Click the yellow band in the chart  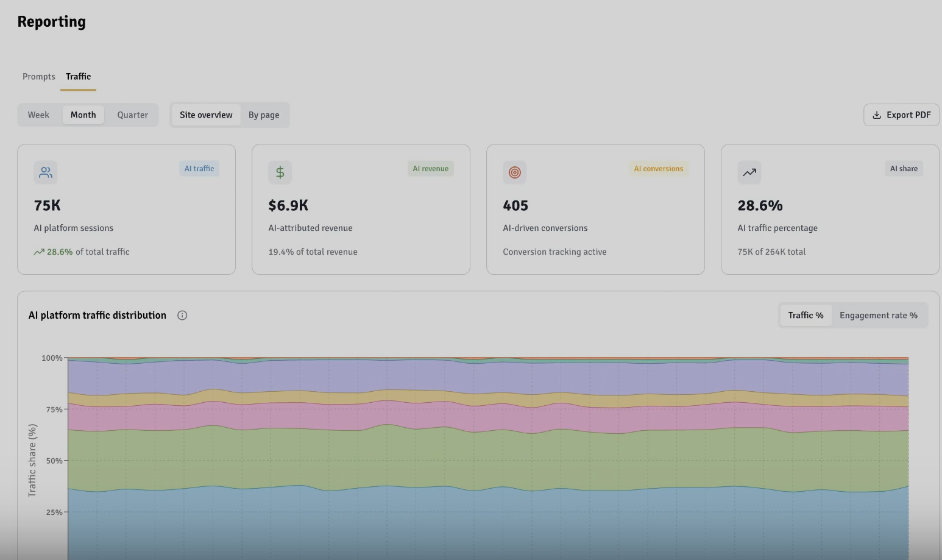pyautogui.click(x=487, y=398)
